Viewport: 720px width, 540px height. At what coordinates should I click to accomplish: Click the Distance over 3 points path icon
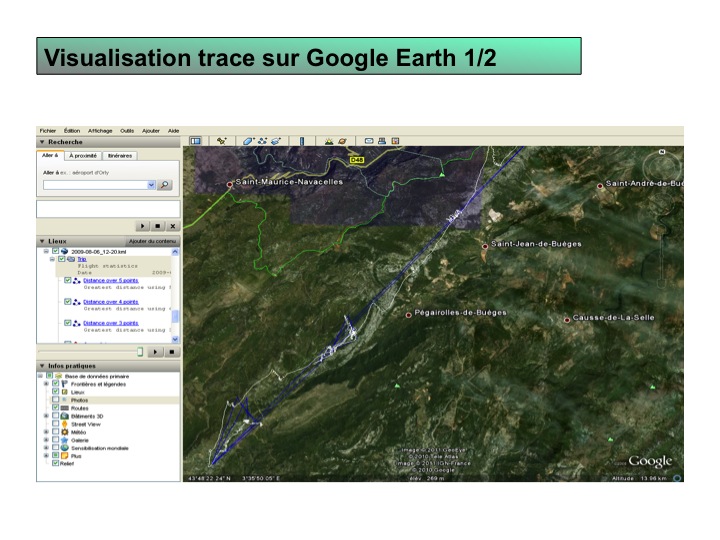click(77, 323)
